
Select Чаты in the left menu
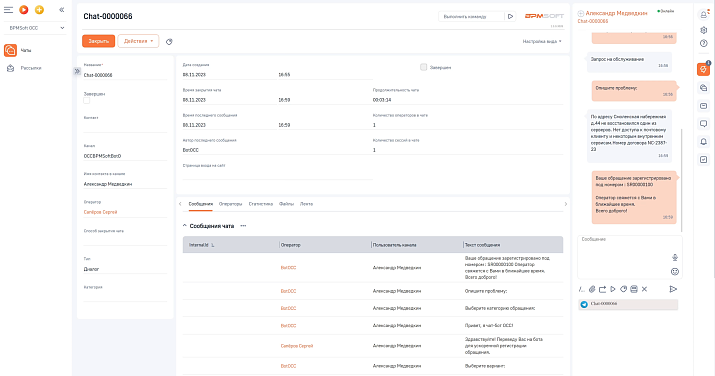[26, 50]
